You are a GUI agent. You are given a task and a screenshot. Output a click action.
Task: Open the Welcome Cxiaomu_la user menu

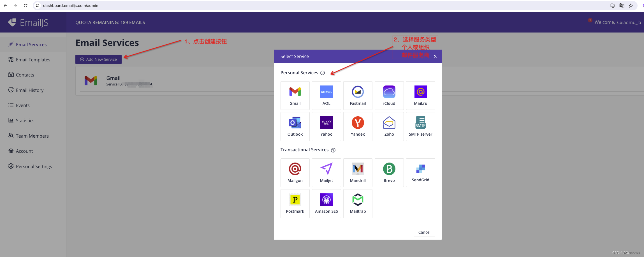pos(618,22)
